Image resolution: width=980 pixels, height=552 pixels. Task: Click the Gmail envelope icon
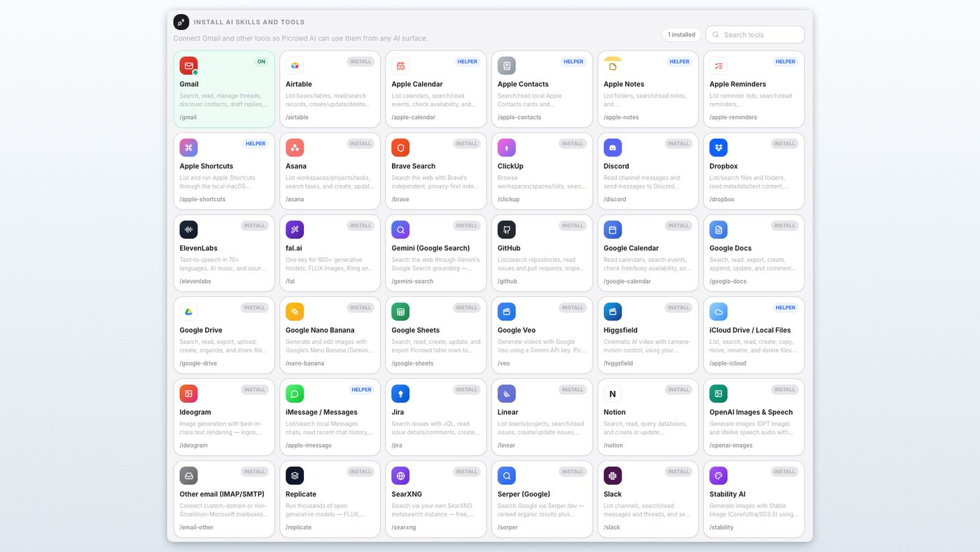pos(188,66)
